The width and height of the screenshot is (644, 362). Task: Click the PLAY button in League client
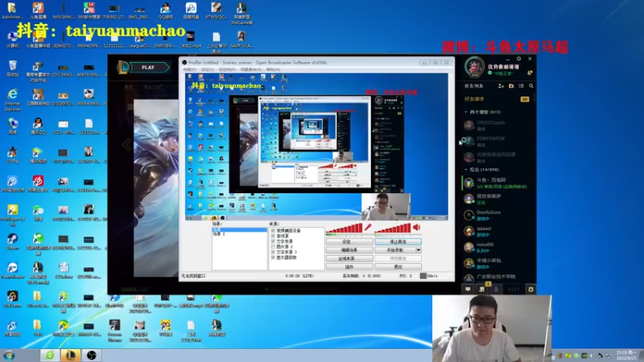pos(148,68)
